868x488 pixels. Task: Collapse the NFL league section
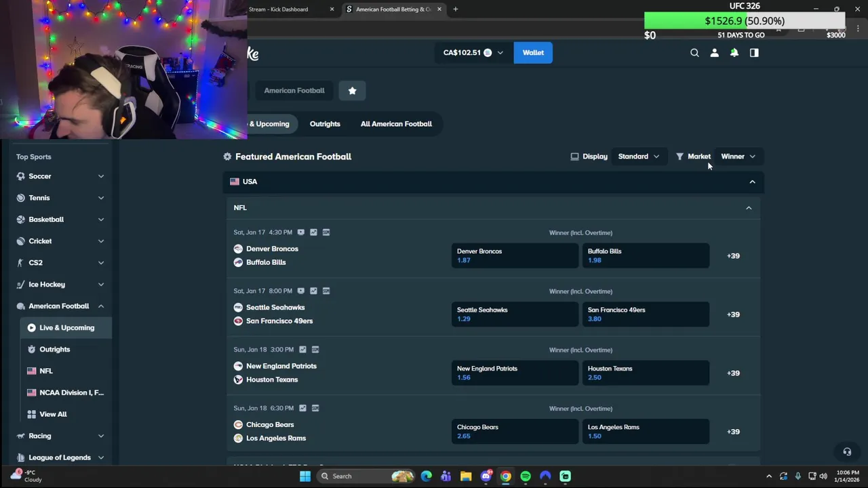pyautogui.click(x=749, y=208)
